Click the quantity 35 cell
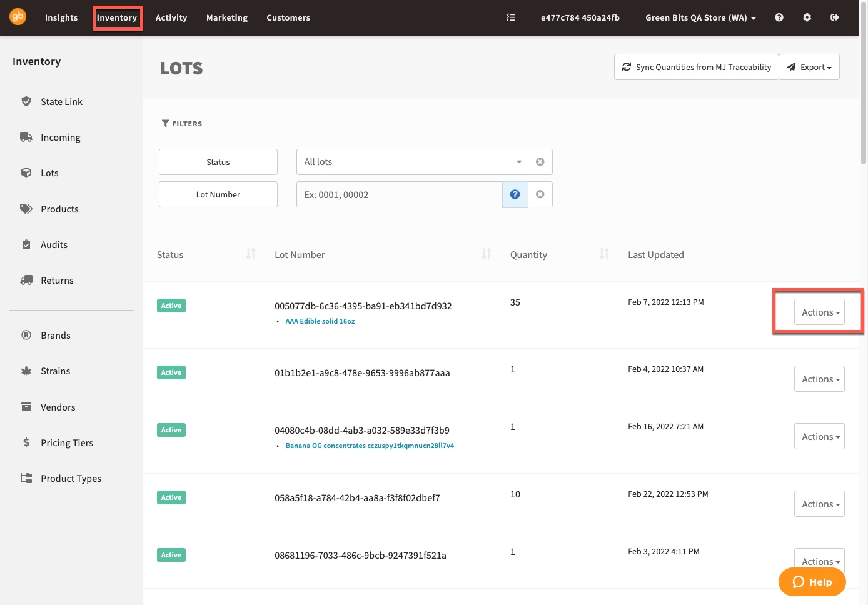The height and width of the screenshot is (605, 868). point(515,302)
